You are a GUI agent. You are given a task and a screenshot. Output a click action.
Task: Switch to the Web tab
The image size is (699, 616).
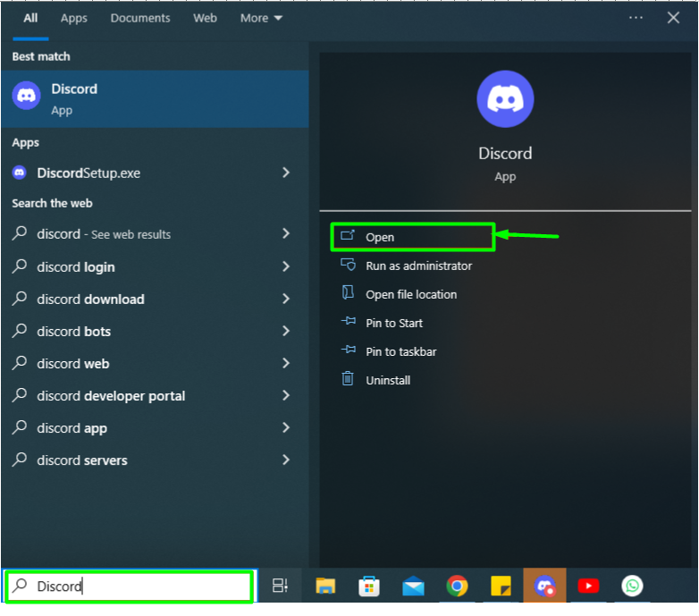(x=205, y=18)
